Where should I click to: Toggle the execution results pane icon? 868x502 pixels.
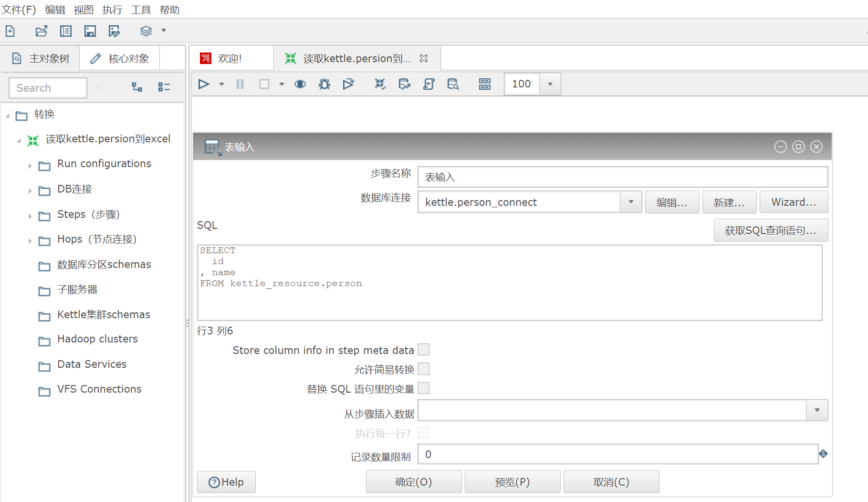485,84
